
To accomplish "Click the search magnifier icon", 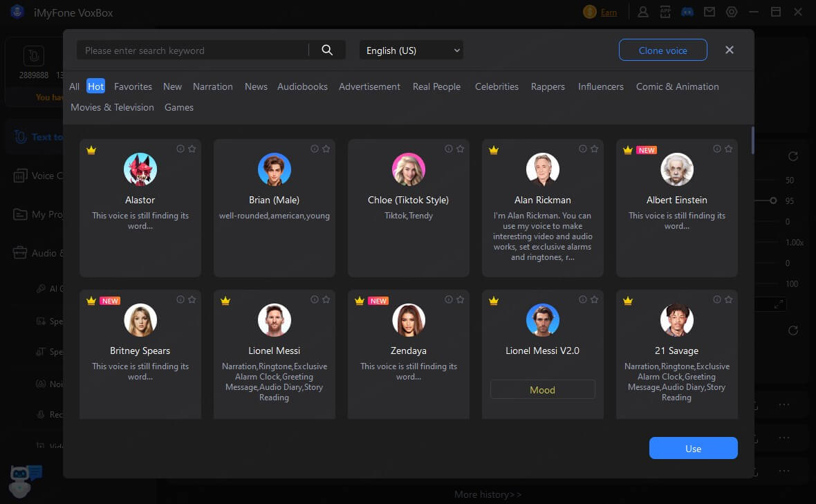I will point(327,50).
